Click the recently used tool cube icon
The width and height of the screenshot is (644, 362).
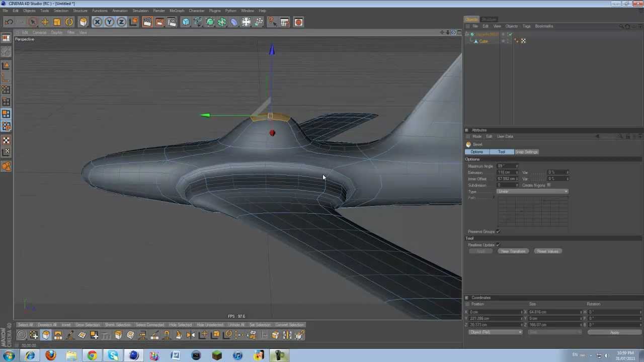click(x=83, y=22)
